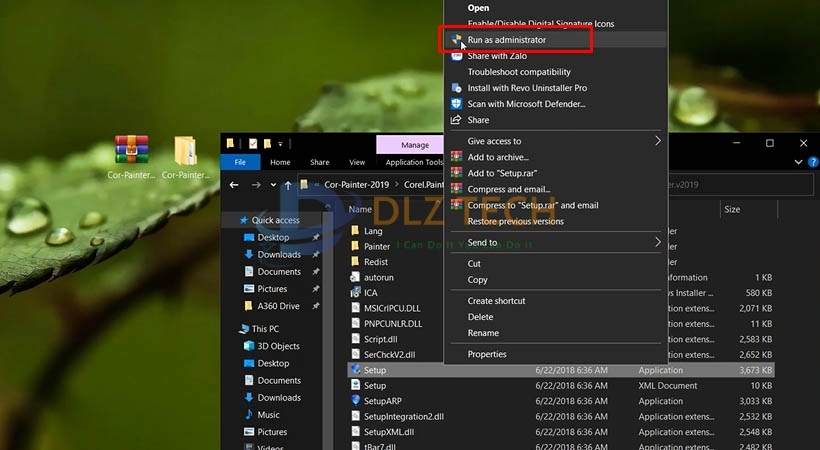
Task: Click the Revo Uninstaller icon in menu
Action: point(457,88)
